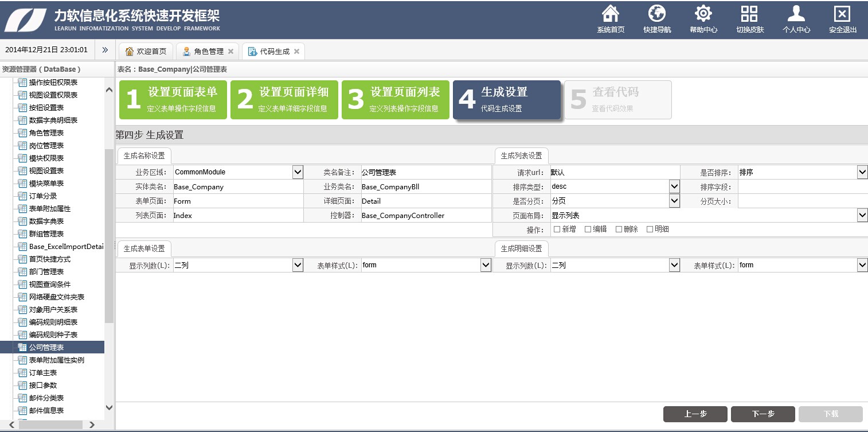Open 帮助中心 gear icon
868x432 pixels.
pos(703,13)
